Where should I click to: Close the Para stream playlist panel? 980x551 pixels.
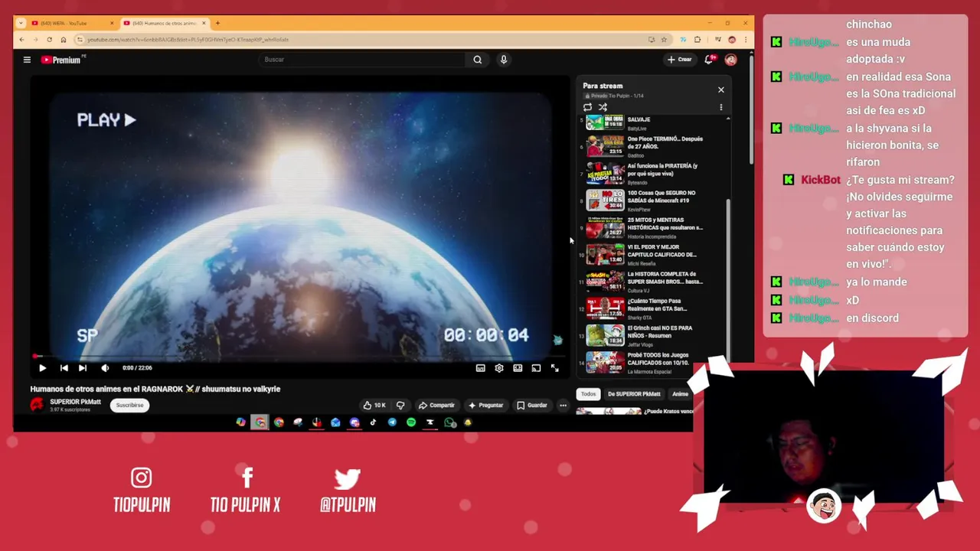click(x=720, y=90)
